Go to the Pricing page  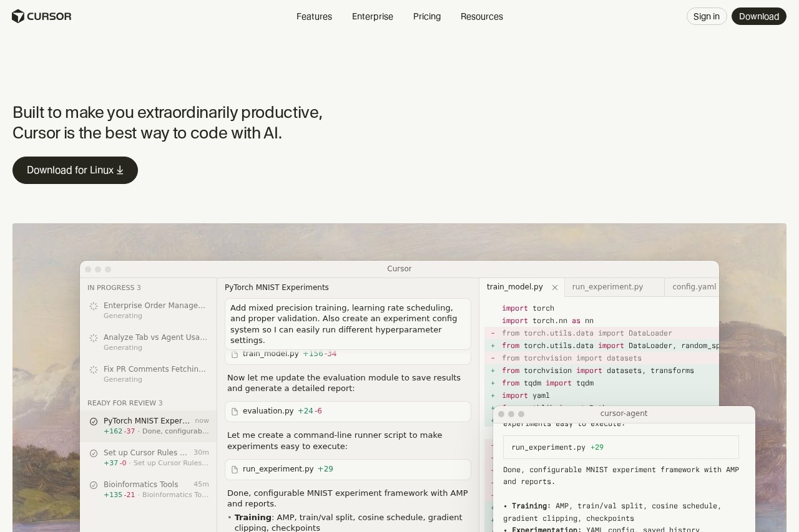427,17
